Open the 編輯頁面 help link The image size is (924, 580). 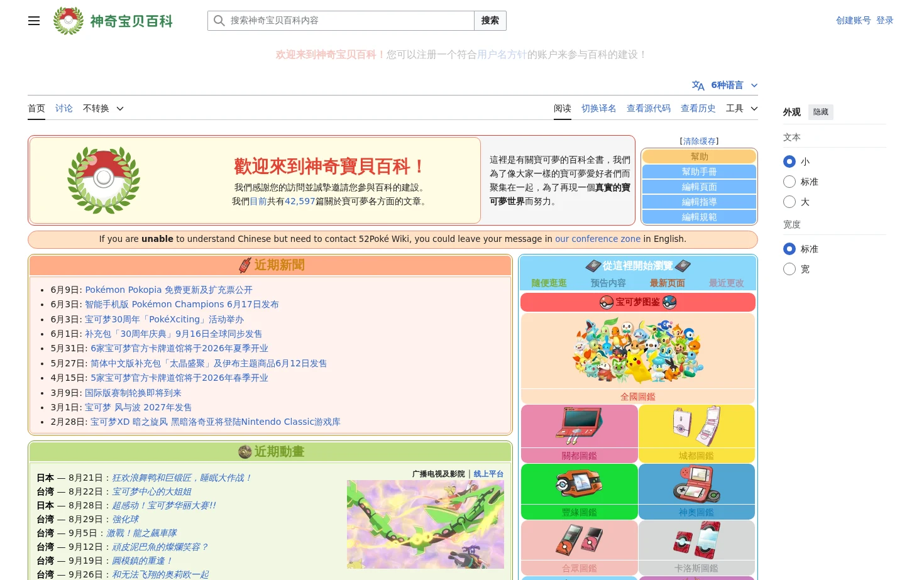(x=700, y=187)
